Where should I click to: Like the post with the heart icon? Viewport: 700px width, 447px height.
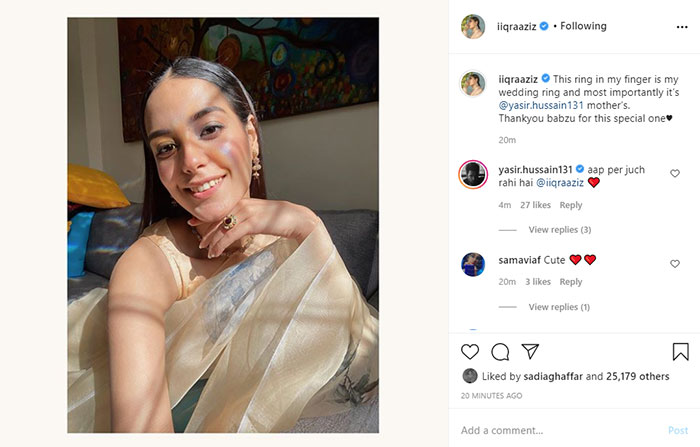point(470,352)
